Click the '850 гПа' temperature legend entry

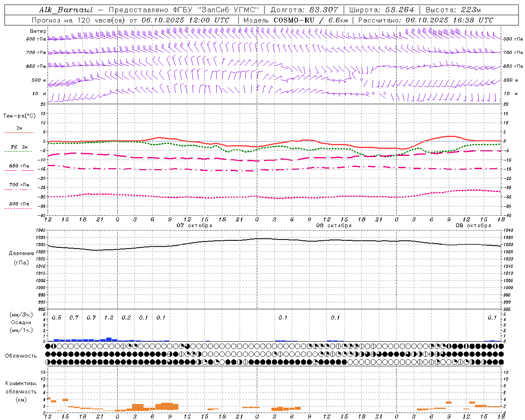tap(19, 166)
